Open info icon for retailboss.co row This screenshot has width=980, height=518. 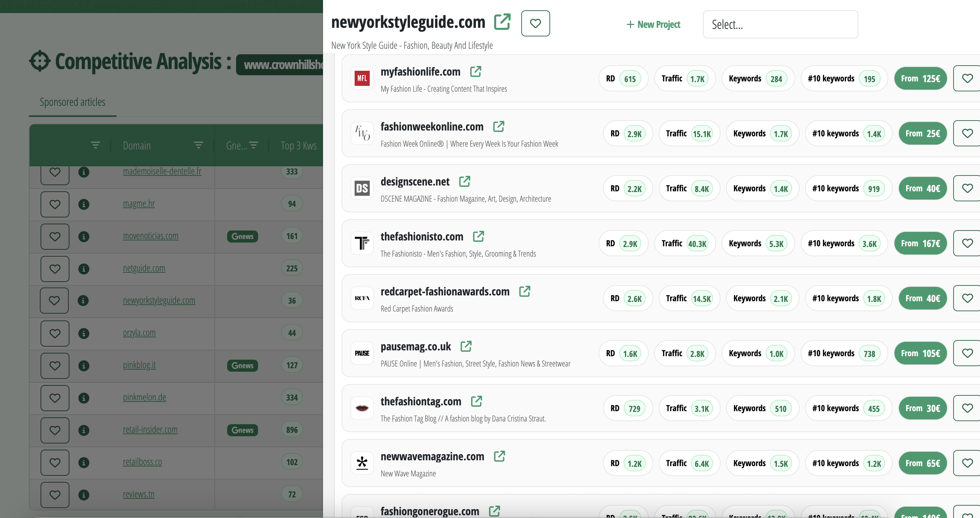(x=84, y=462)
